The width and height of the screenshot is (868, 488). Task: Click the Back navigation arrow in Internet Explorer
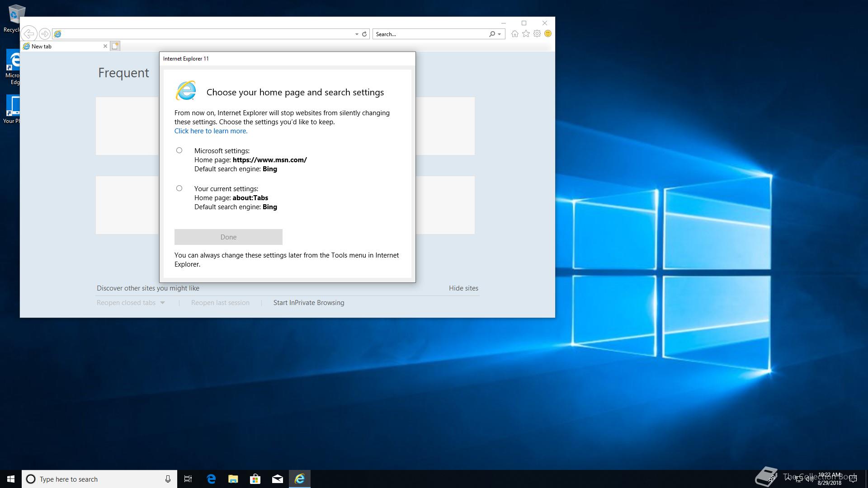point(29,34)
